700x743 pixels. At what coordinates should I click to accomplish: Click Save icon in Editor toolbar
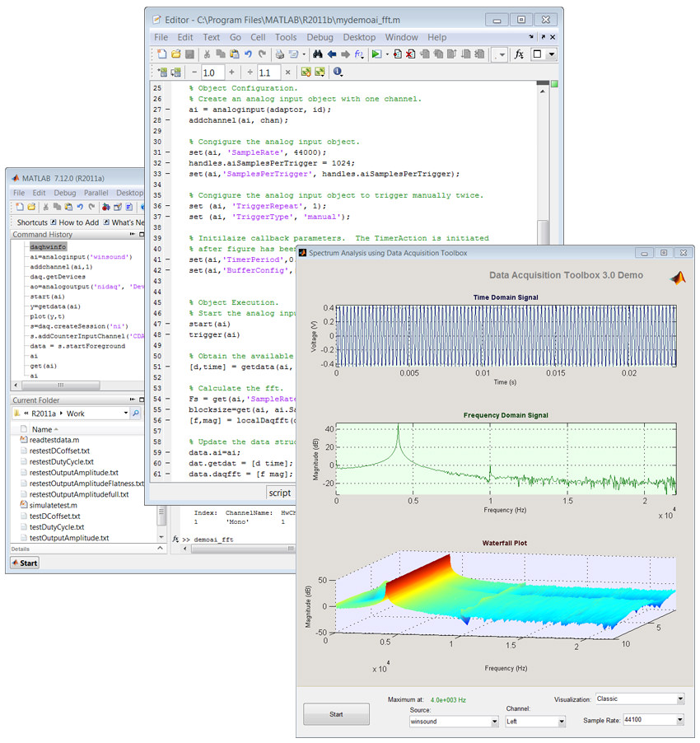189,54
